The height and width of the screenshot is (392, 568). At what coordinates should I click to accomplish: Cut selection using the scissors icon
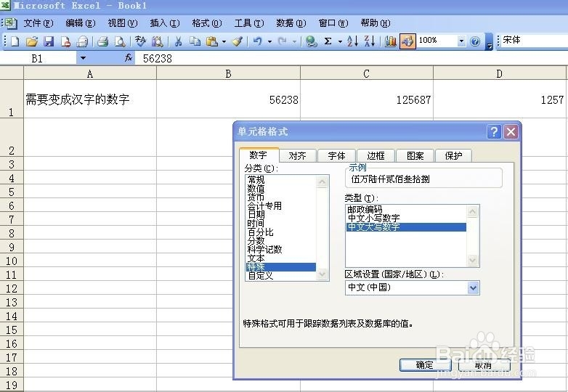pyautogui.click(x=178, y=41)
